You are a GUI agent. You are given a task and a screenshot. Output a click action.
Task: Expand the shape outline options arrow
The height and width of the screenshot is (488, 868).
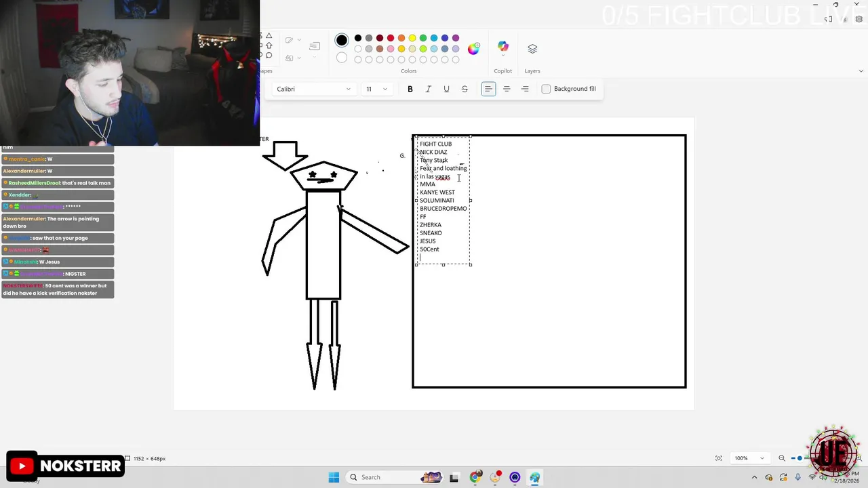299,40
